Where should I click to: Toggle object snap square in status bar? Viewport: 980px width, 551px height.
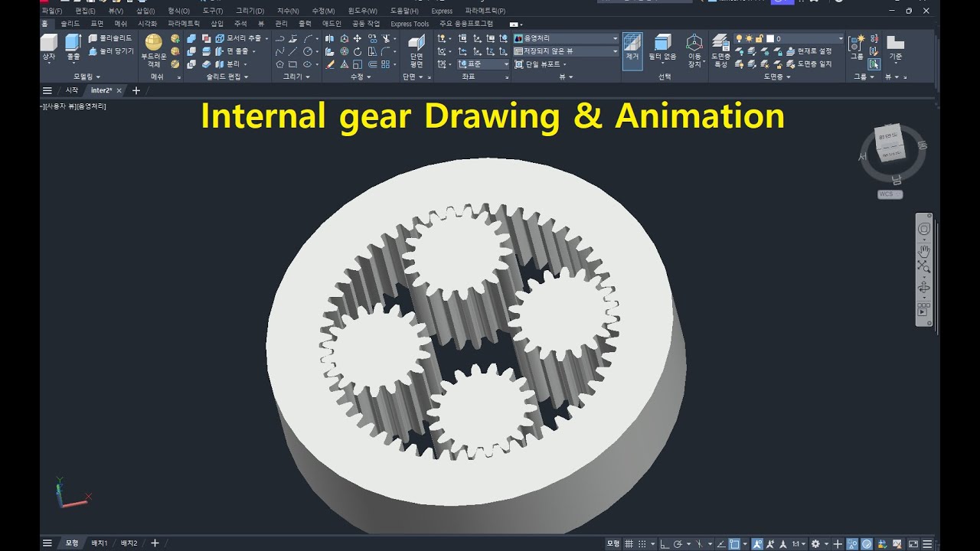[735, 543]
